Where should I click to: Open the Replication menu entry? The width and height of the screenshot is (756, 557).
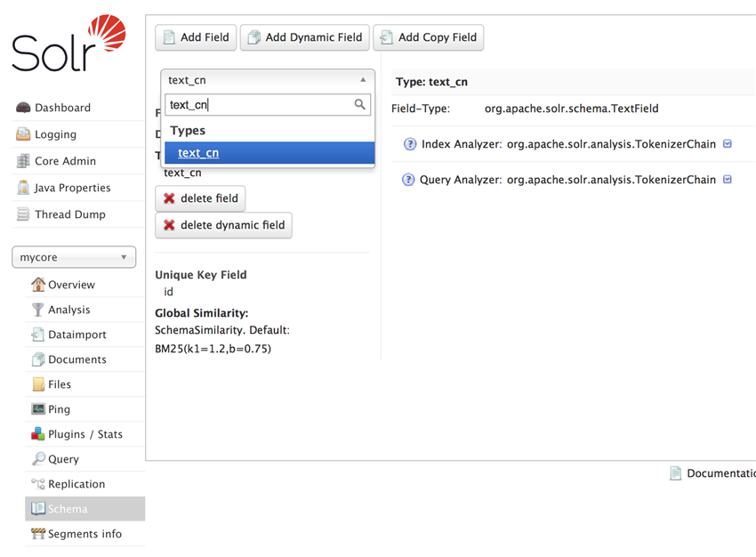pyautogui.click(x=76, y=484)
